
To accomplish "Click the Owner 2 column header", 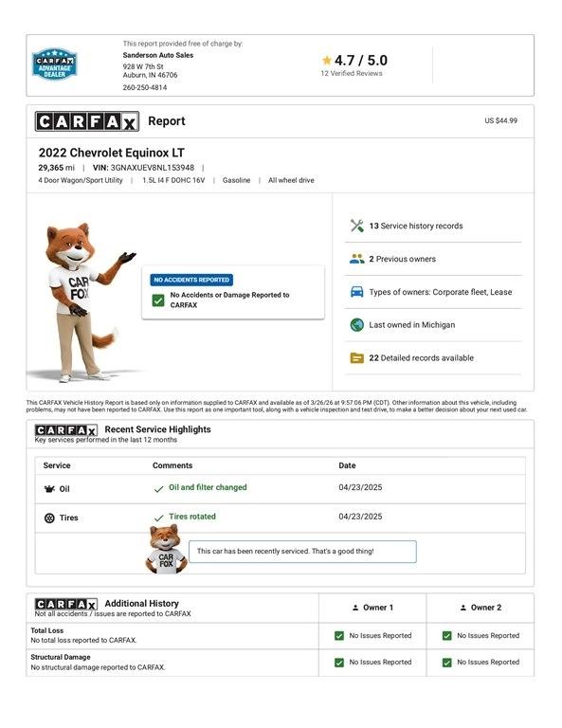I will [480, 608].
